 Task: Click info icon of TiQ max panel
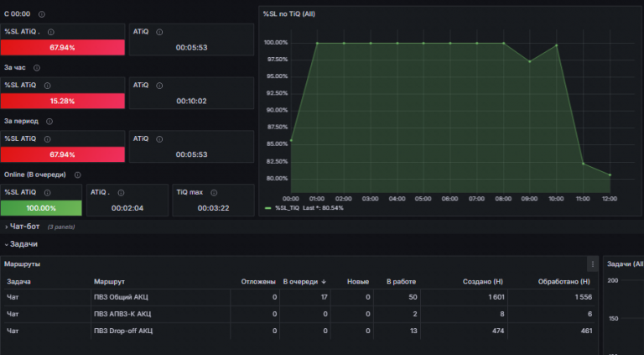214,193
